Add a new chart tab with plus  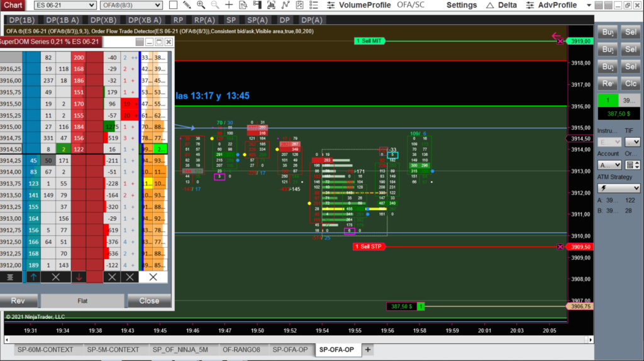point(367,350)
